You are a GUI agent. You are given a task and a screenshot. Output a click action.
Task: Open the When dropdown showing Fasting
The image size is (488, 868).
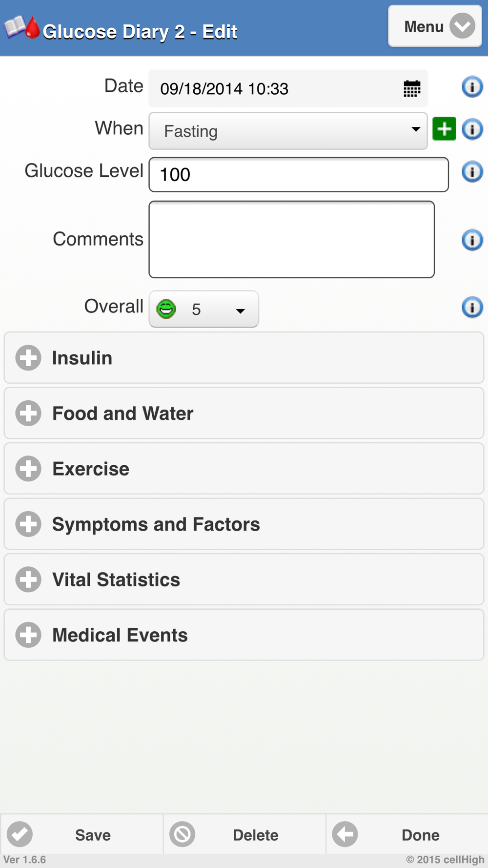coord(288,131)
